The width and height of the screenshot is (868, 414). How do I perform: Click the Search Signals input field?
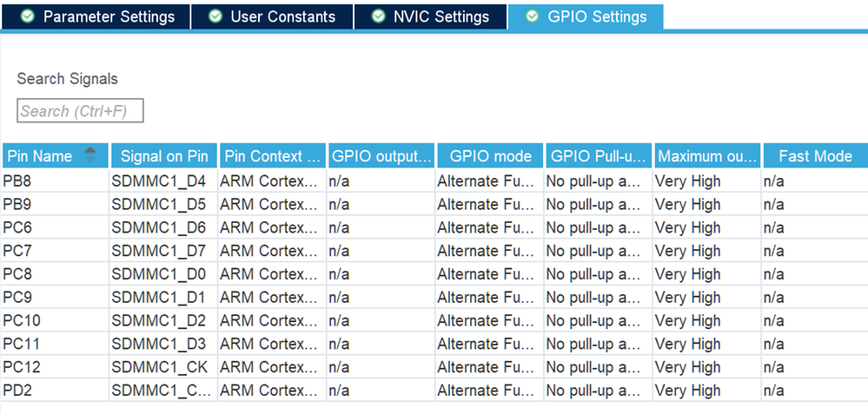[x=80, y=111]
